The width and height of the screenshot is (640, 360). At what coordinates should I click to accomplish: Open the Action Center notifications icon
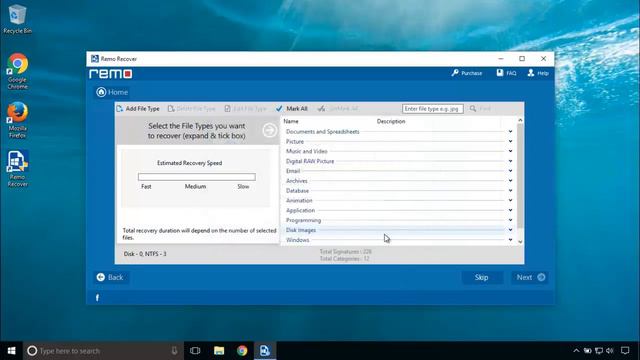(x=625, y=351)
